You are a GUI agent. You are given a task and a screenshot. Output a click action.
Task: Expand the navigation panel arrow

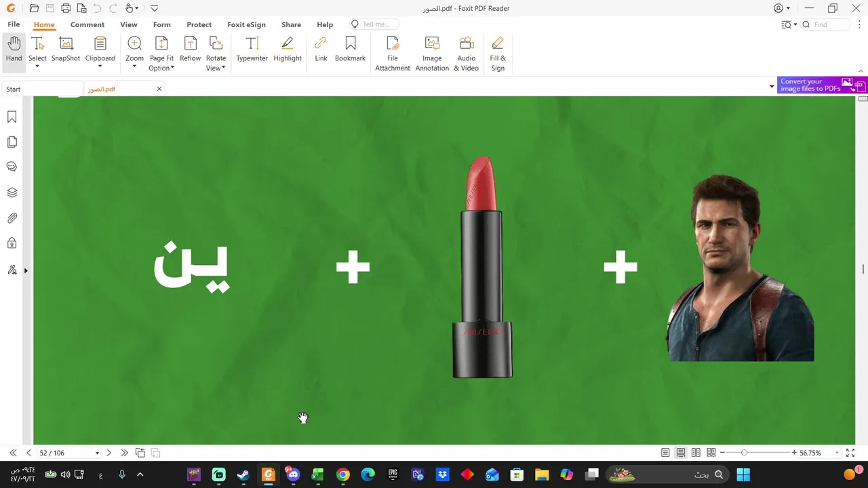click(26, 270)
